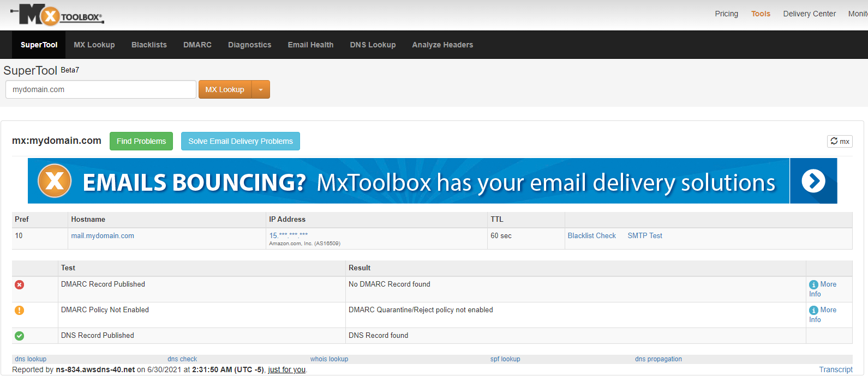Click the Find Problems button
Screen dimensions: 868x382
click(141, 141)
